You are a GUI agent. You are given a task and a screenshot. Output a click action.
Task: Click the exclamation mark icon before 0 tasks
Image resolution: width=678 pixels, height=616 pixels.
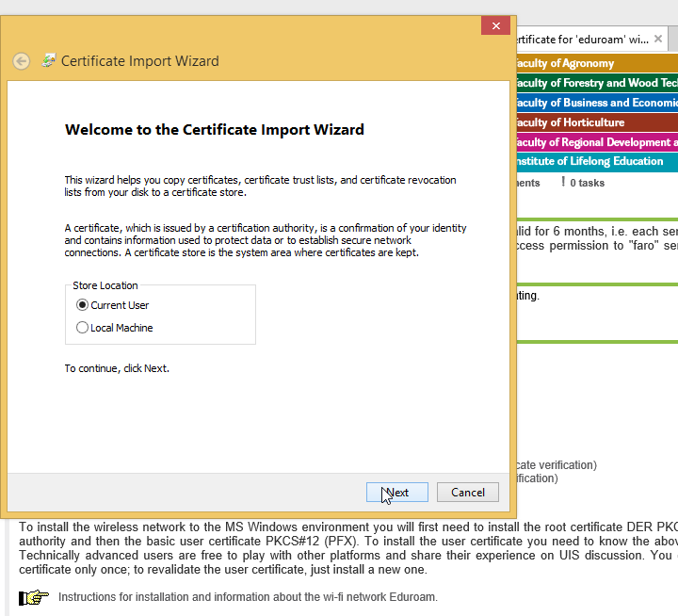tap(563, 182)
